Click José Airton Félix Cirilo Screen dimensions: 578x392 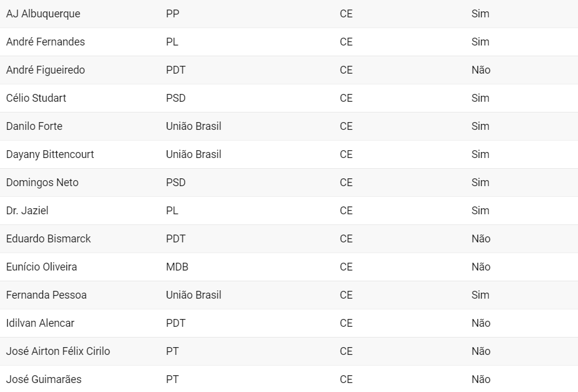pos(58,351)
